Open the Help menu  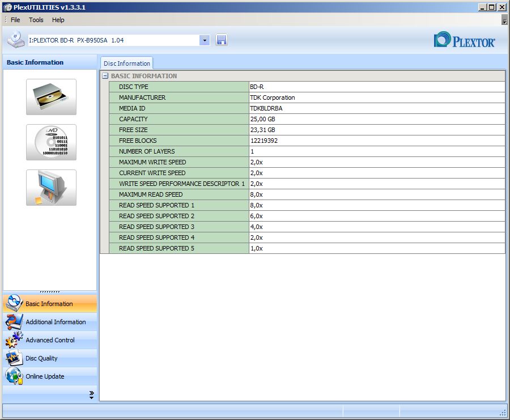(58, 20)
